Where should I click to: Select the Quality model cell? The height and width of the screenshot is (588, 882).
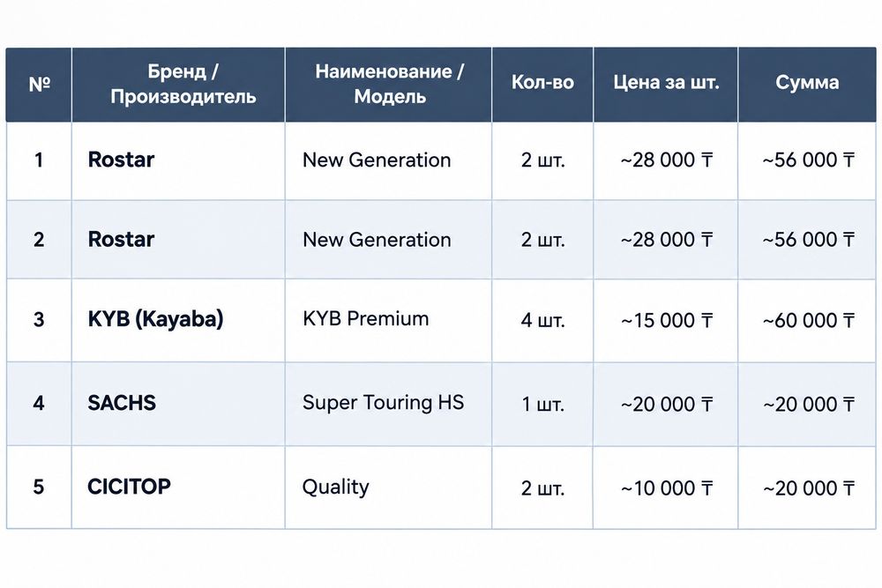pyautogui.click(x=389, y=488)
